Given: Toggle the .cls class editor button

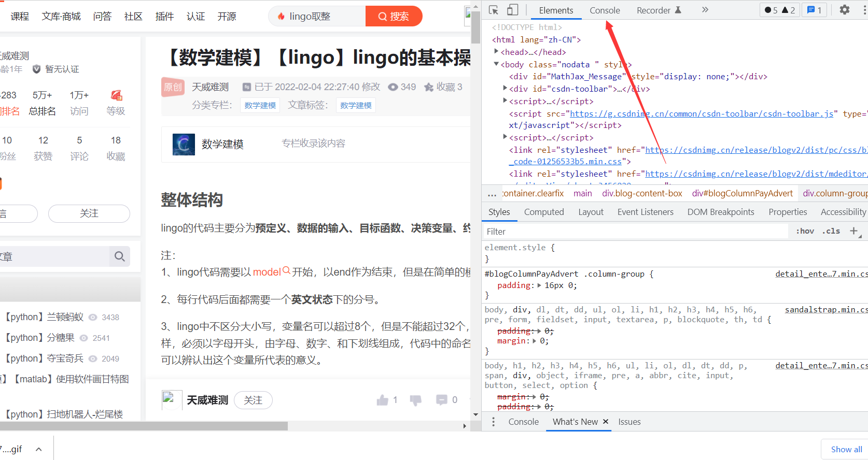Looking at the screenshot, I should (831, 231).
